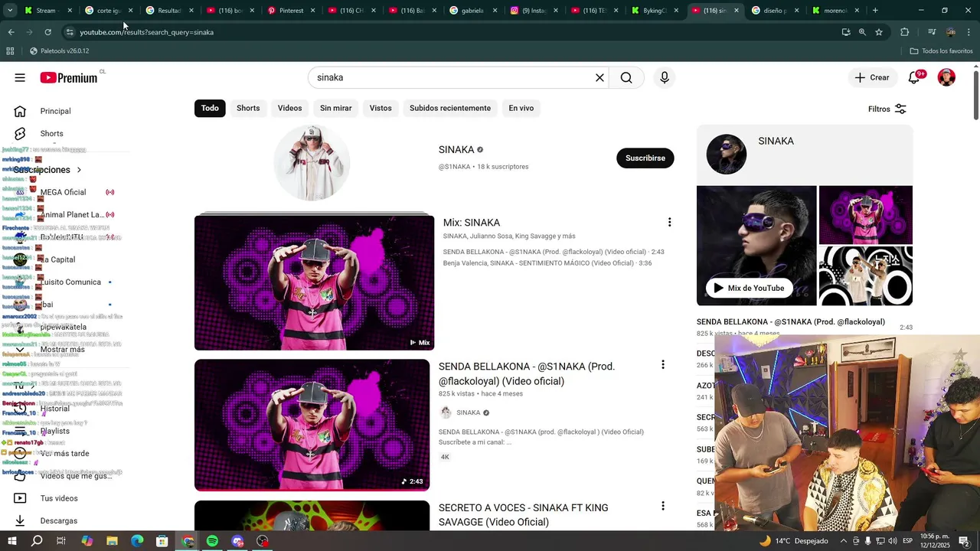Open three-dot menu for Mix: SINAKA

click(669, 222)
